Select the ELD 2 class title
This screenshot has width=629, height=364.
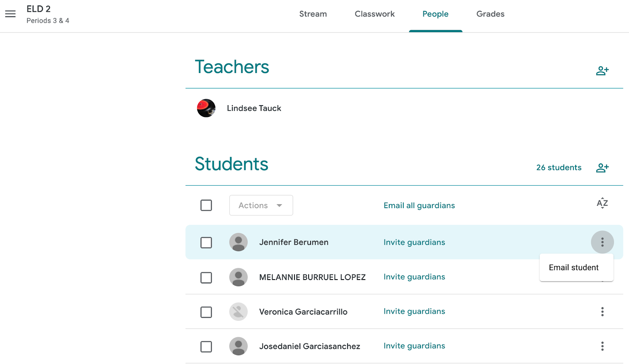(39, 9)
